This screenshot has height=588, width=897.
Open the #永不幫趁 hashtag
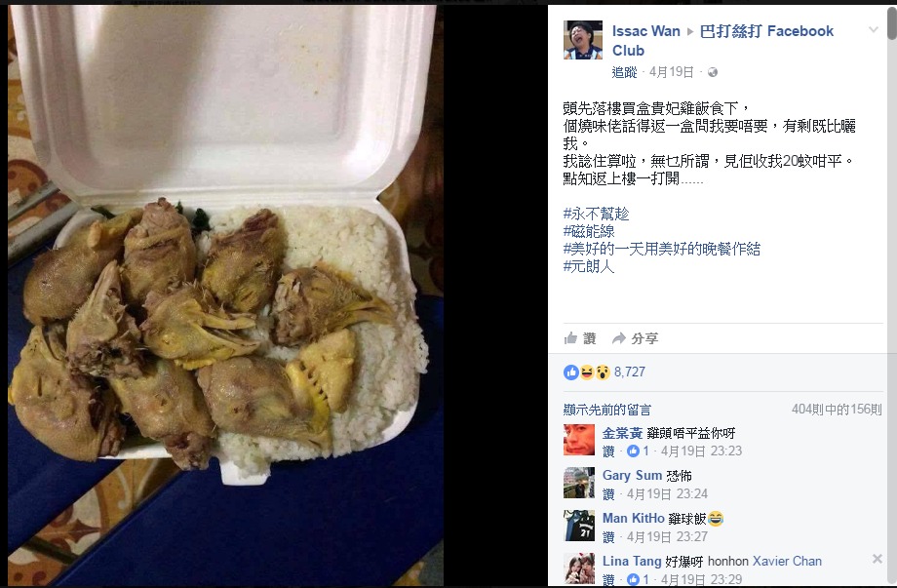click(596, 214)
